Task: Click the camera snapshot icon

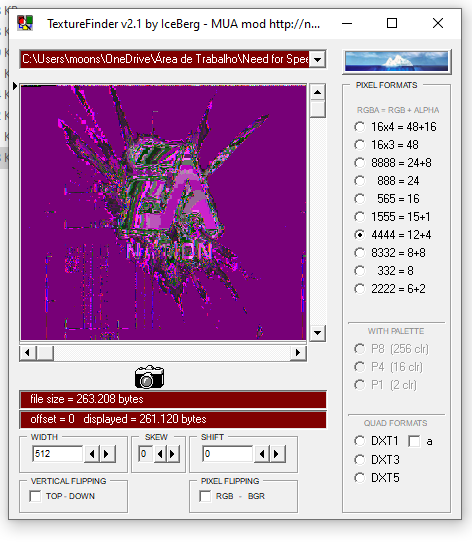Action: pyautogui.click(x=149, y=377)
